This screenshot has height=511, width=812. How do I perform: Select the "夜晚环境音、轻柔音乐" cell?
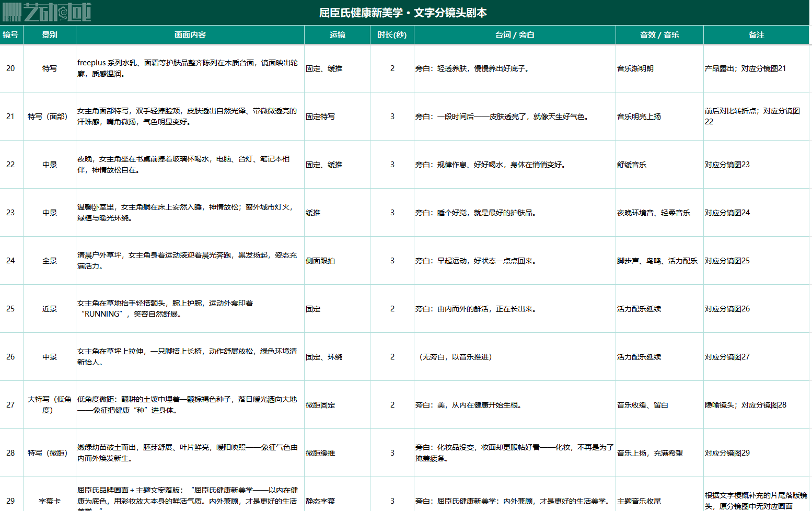tap(659, 213)
